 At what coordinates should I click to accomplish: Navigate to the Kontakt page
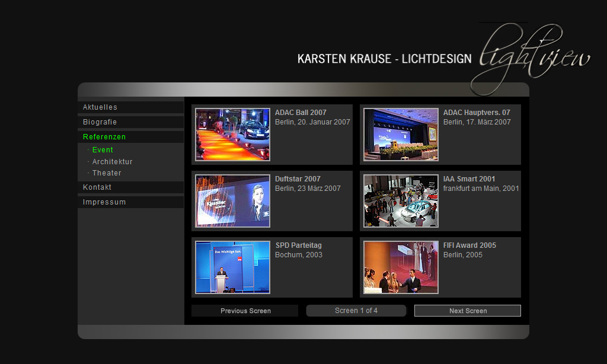click(x=97, y=187)
